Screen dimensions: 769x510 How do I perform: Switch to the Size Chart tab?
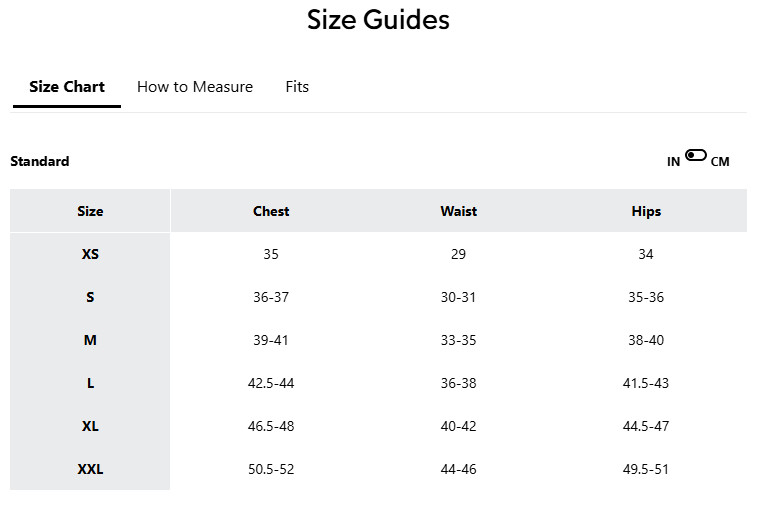pos(67,87)
